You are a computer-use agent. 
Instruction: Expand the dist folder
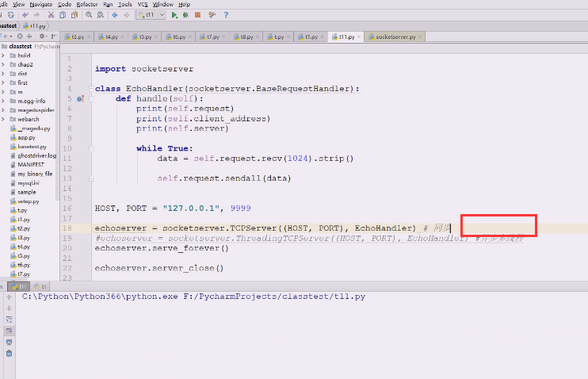coord(3,74)
